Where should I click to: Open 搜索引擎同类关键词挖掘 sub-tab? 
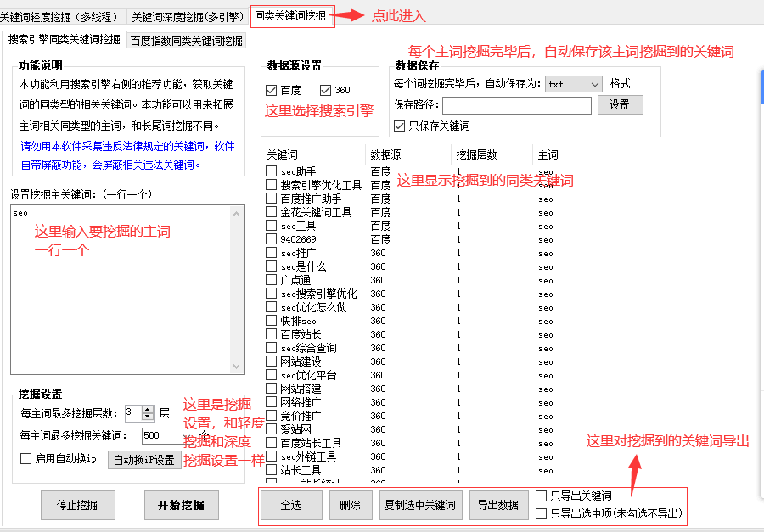pyautogui.click(x=65, y=40)
